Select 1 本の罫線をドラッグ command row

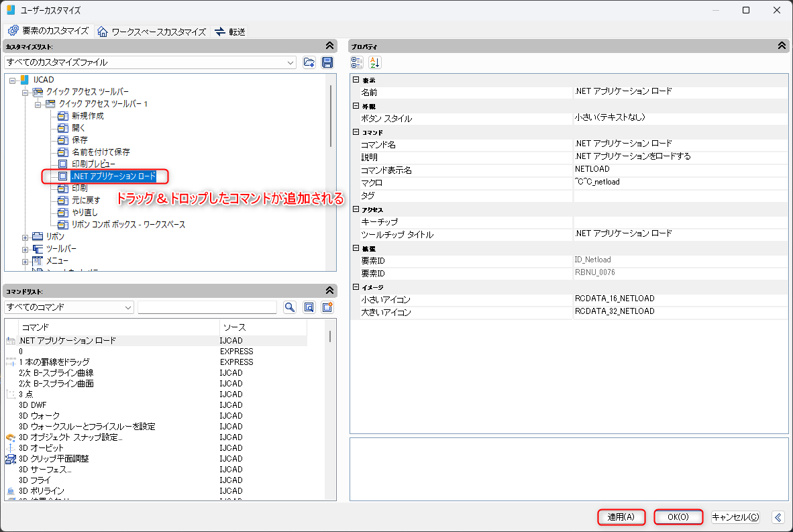coord(156,362)
